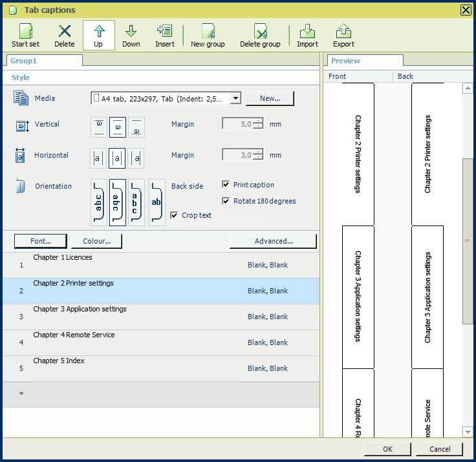Open the Colour... picker
The image size is (476, 462).
tap(96, 241)
